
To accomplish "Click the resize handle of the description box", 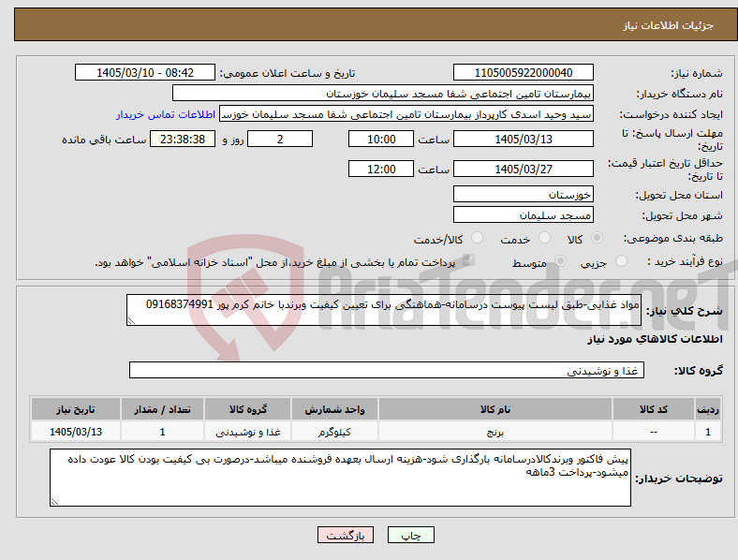I will point(131,321).
